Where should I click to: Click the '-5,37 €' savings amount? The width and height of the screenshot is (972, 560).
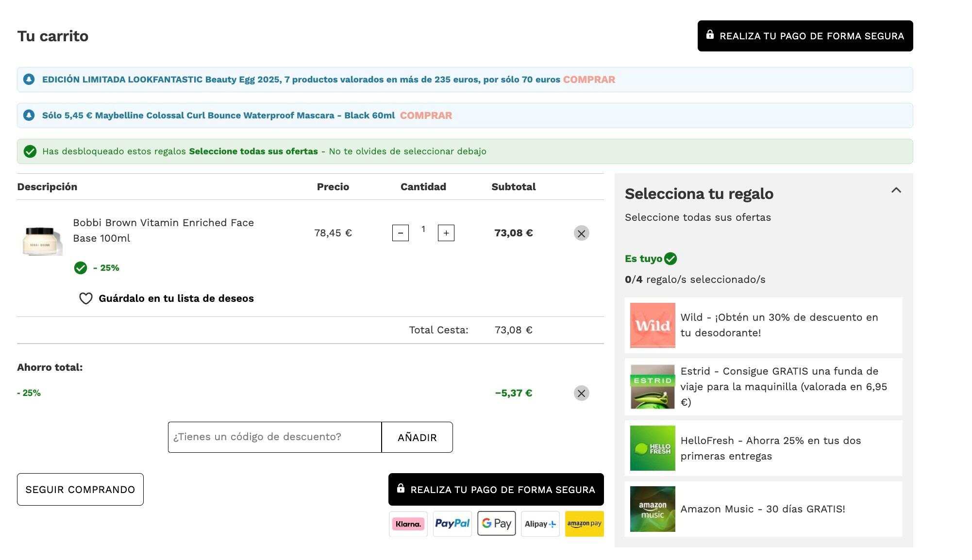(x=514, y=393)
